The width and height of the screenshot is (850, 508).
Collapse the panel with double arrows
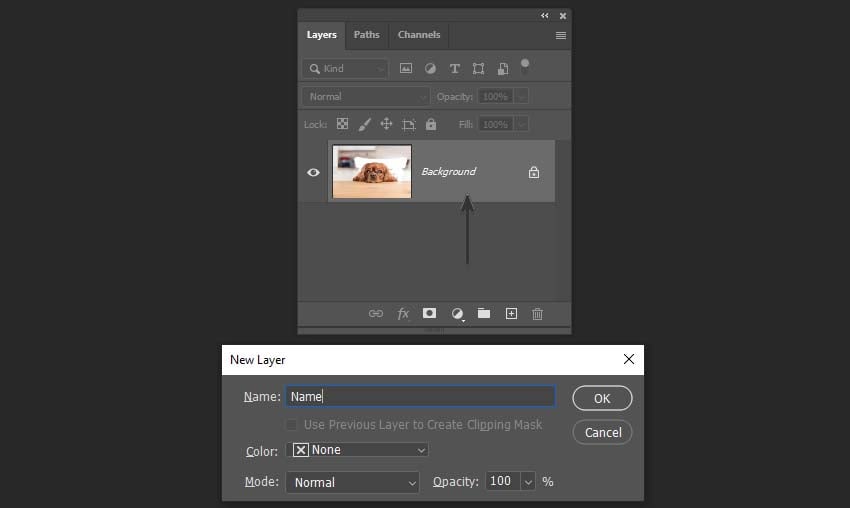tap(544, 16)
